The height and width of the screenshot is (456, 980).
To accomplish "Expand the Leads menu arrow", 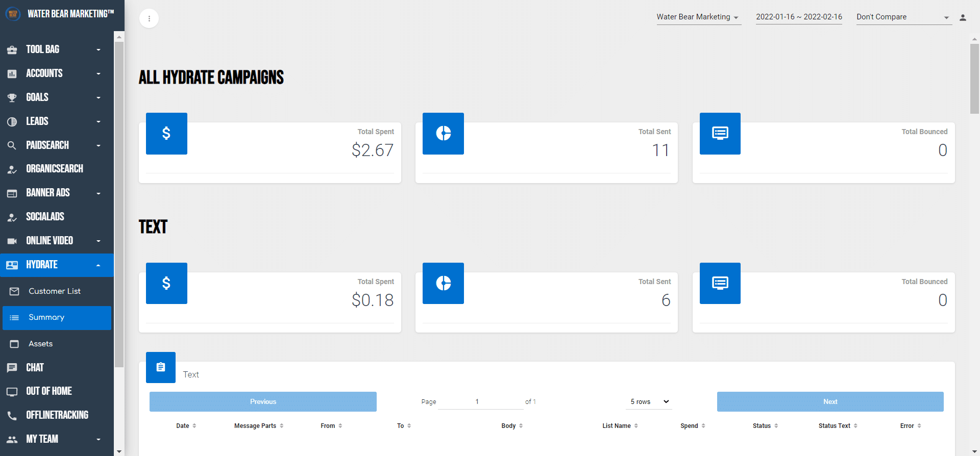I will coord(99,122).
